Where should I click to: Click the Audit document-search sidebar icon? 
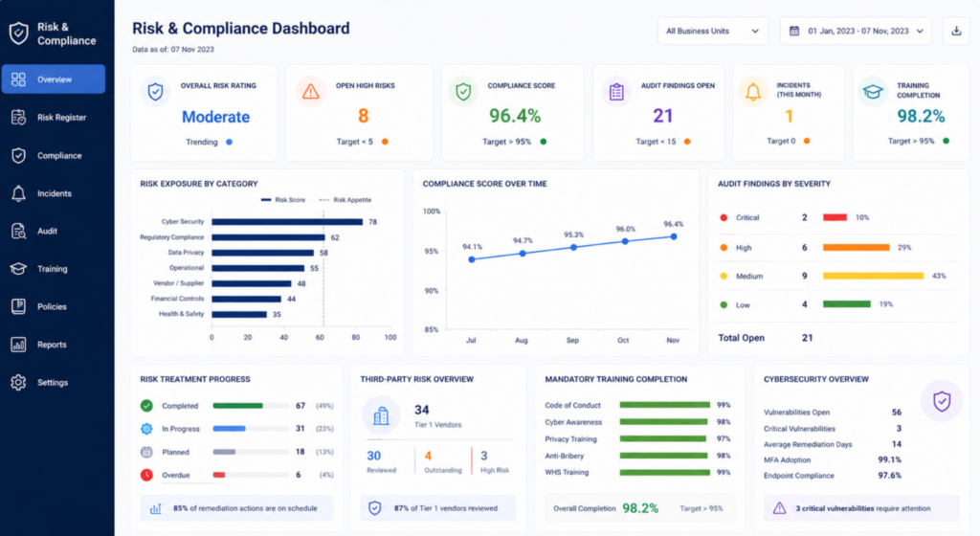click(19, 231)
